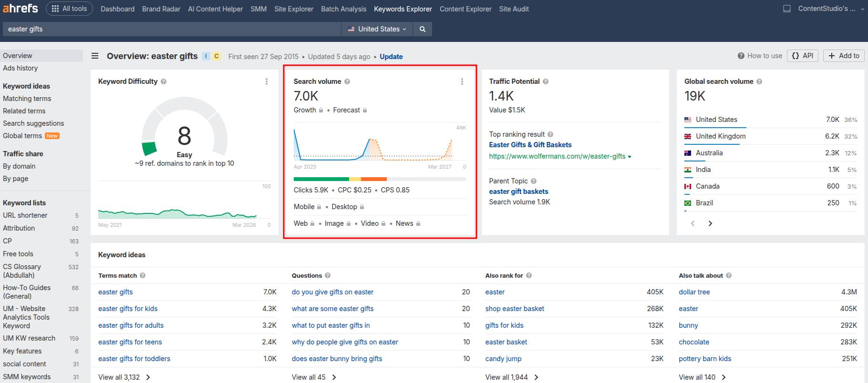Open parent topic easter gift baskets
The height and width of the screenshot is (383, 868).
(x=518, y=191)
